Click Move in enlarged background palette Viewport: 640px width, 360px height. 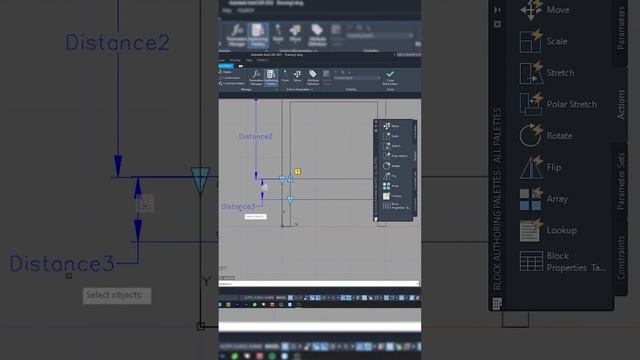point(545,10)
